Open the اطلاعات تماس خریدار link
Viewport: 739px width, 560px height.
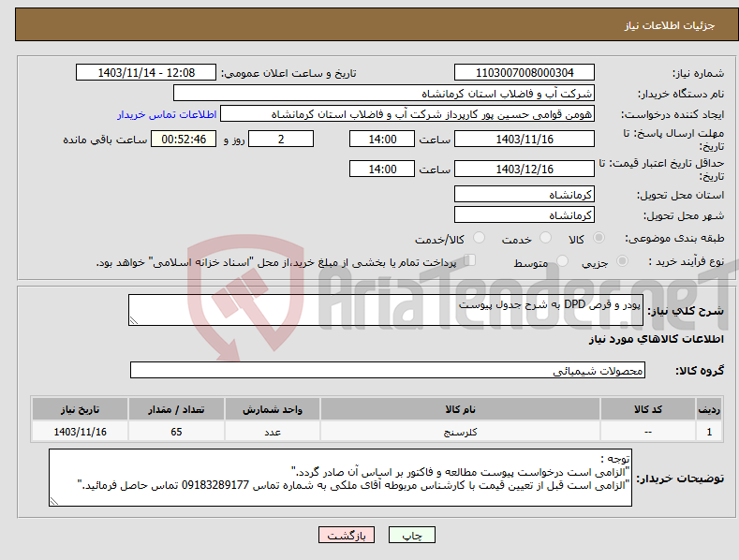(x=167, y=114)
